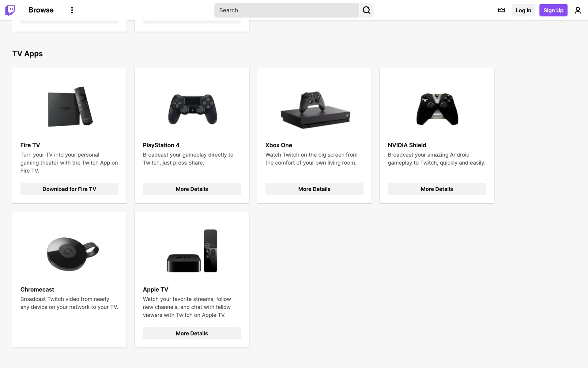Image resolution: width=588 pixels, height=368 pixels.
Task: Open More Details for NVIDIA Shield
Action: tap(437, 189)
